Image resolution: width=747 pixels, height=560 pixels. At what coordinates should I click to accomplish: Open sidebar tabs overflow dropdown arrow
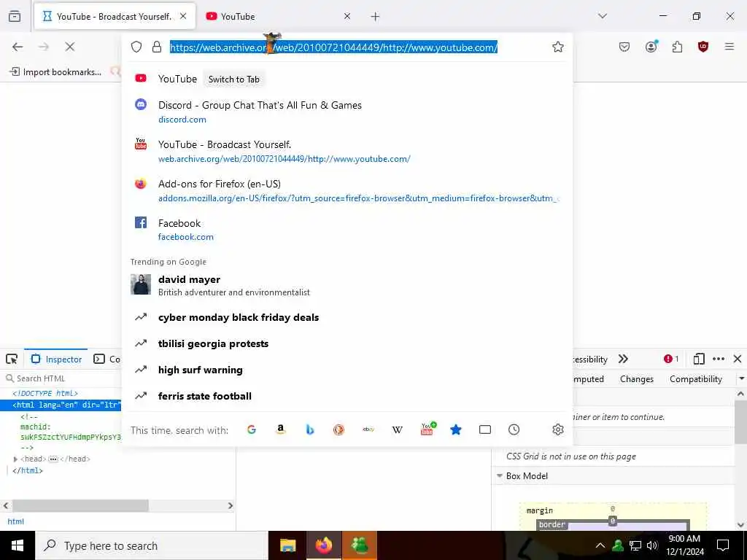click(741, 379)
